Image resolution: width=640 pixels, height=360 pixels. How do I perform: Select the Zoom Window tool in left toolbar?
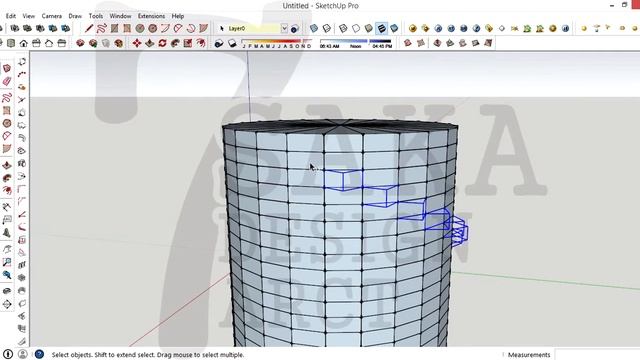tap(7, 262)
